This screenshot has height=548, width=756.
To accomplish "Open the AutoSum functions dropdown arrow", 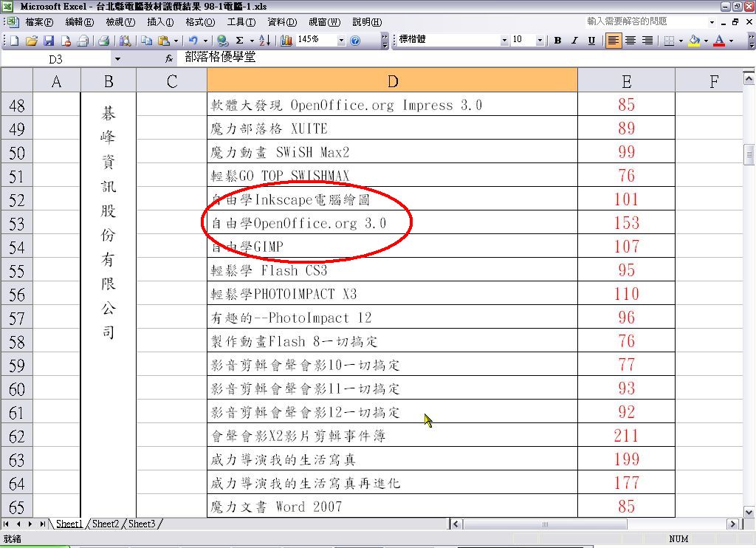I will pyautogui.click(x=251, y=41).
